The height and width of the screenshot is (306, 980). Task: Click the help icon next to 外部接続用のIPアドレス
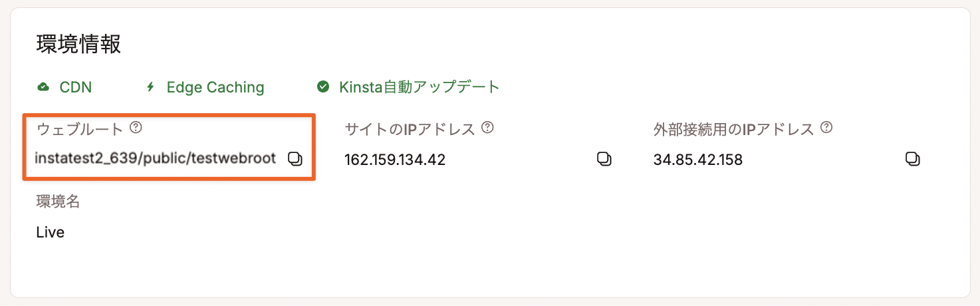pos(827,128)
